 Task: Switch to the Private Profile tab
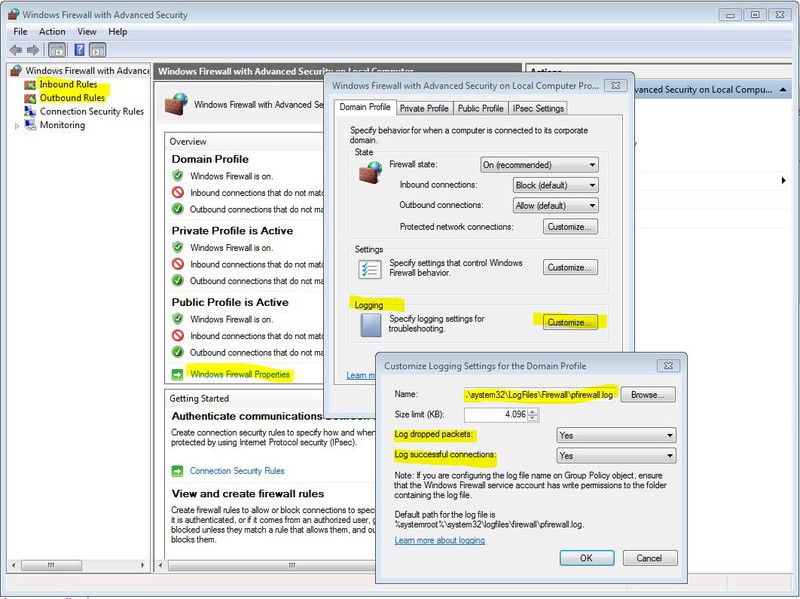(424, 108)
